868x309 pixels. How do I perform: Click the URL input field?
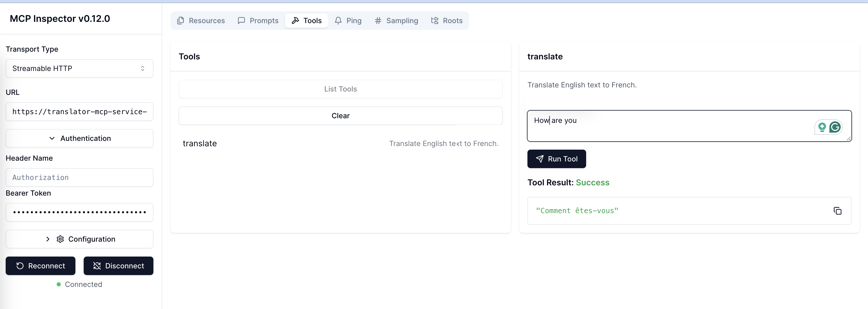click(80, 111)
